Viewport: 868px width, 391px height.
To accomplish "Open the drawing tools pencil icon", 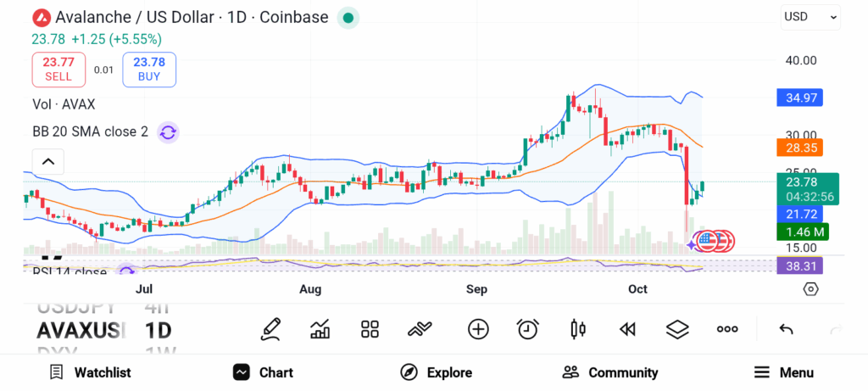I will tap(271, 329).
